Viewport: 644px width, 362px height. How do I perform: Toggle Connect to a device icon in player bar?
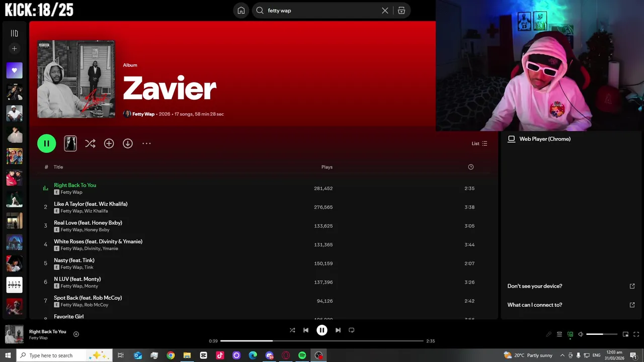coord(570,334)
